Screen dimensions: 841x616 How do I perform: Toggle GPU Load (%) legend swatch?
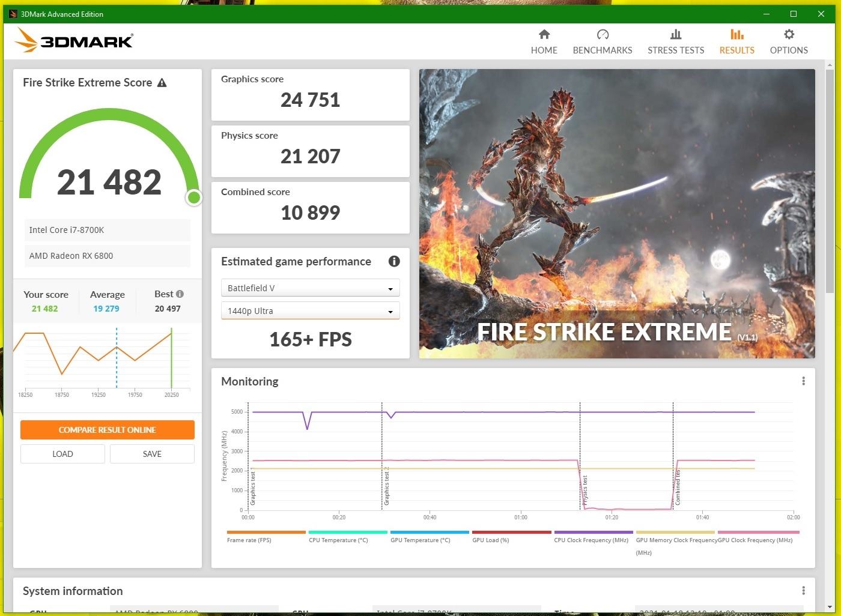pos(512,532)
